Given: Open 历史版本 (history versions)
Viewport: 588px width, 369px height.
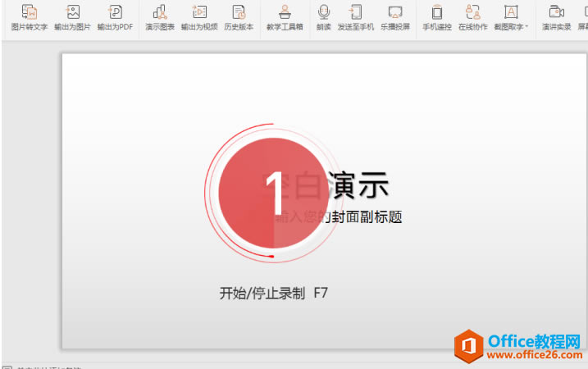Looking at the screenshot, I should 239,17.
